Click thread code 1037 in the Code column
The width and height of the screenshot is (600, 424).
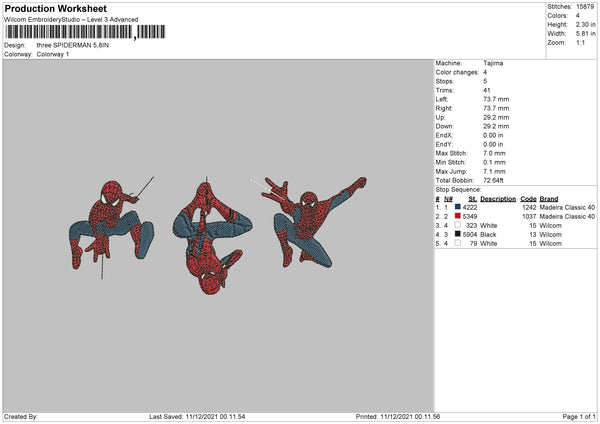[529, 217]
